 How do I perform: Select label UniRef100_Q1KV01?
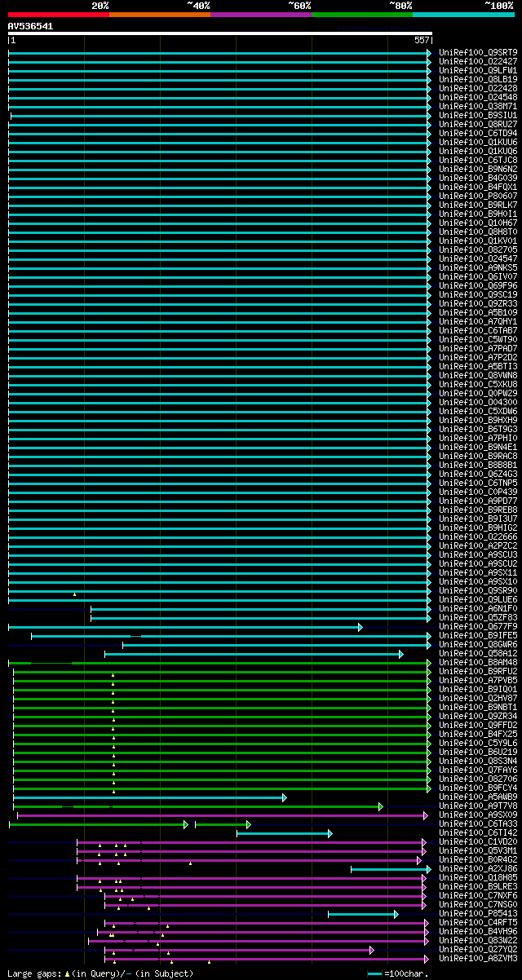478,241
